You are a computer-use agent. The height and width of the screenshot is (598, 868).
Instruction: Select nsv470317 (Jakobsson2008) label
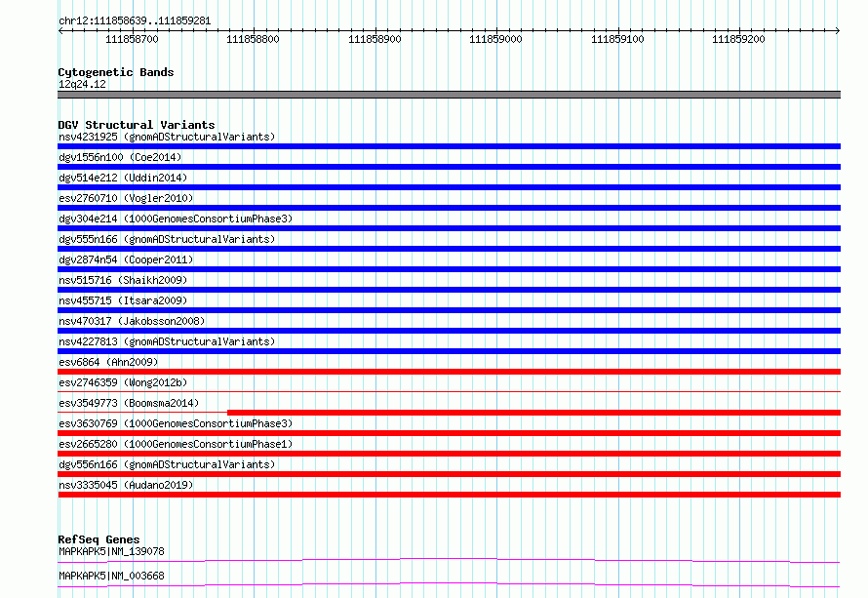click(x=132, y=321)
